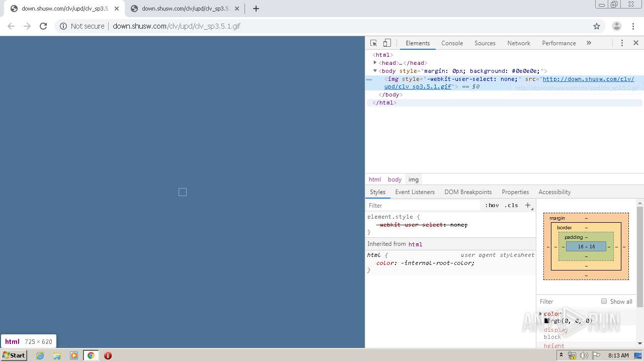Open File Explorer folder taskbar icon
Screen dimensions: 644x362
tap(57, 355)
